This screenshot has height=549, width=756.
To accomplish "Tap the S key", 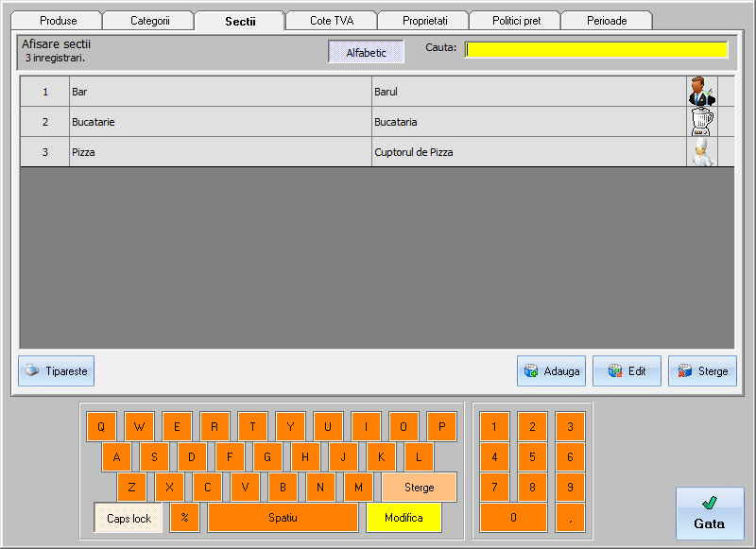I will click(154, 457).
